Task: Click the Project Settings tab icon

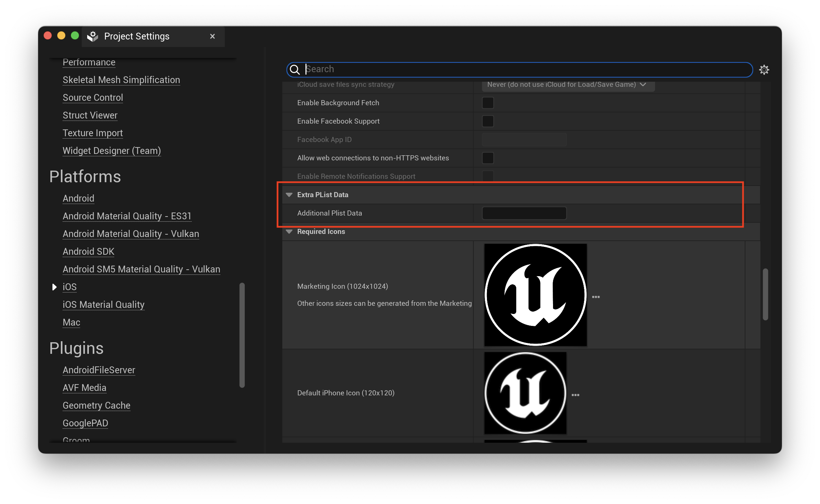Action: pos(93,36)
